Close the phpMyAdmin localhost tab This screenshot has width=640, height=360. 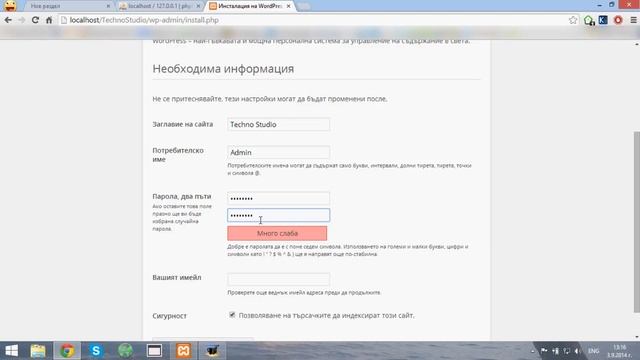[198, 6]
